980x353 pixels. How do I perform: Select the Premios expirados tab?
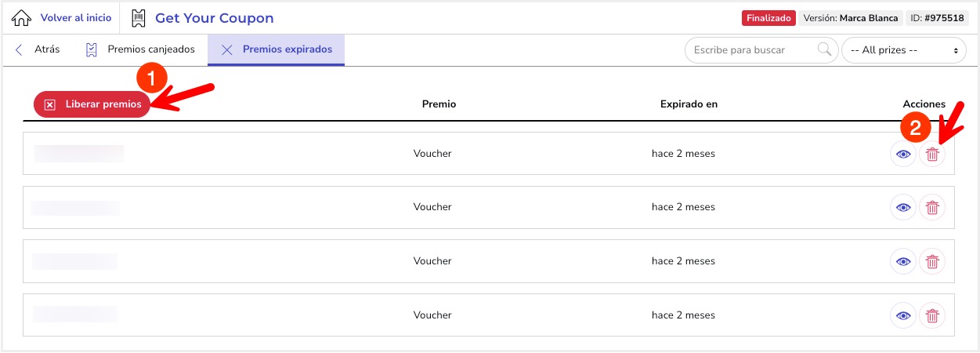(x=277, y=49)
